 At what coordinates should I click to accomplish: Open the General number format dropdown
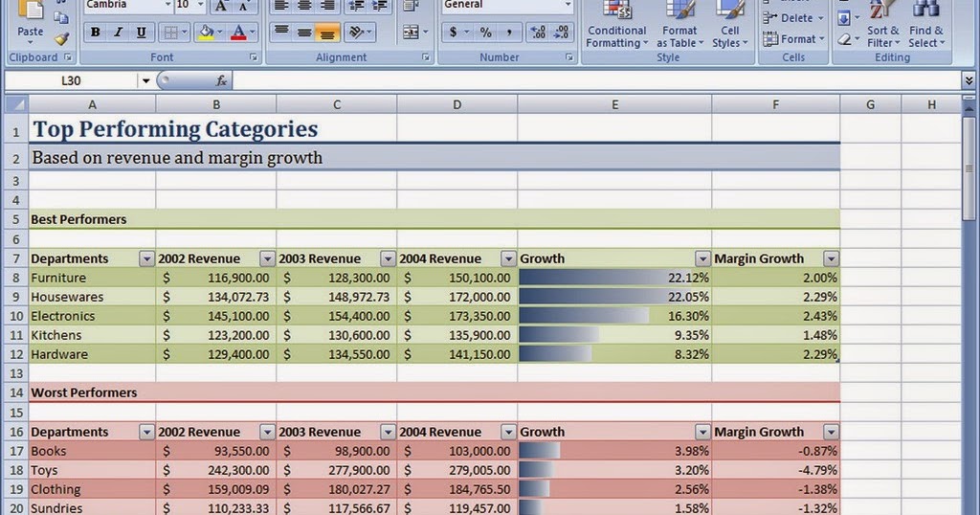pos(567,5)
